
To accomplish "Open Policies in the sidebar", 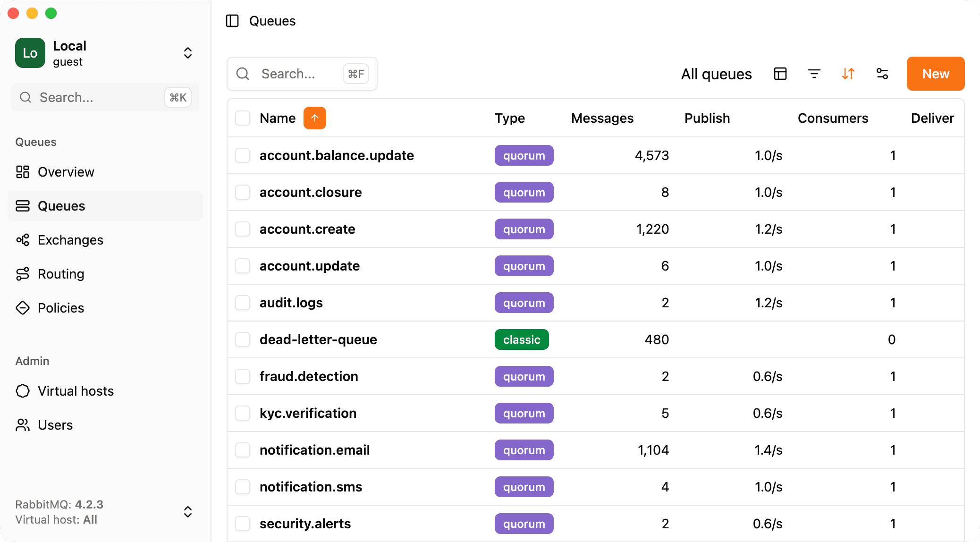I will pos(105,308).
